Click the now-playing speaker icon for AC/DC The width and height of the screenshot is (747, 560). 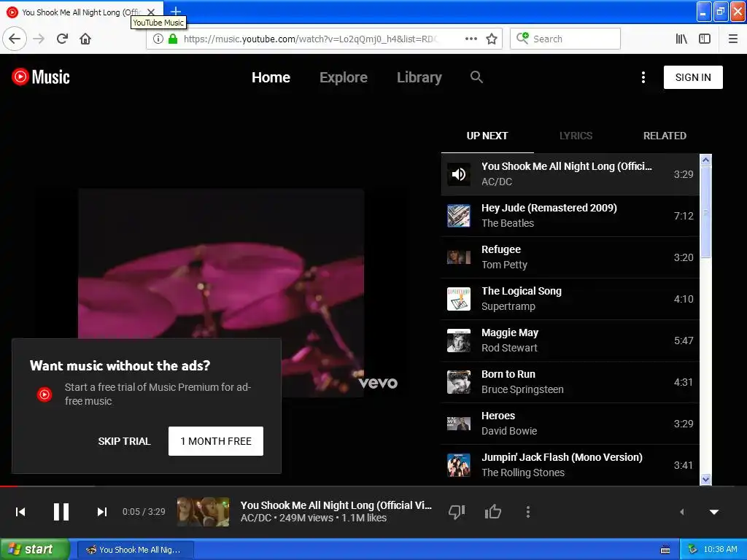click(459, 174)
